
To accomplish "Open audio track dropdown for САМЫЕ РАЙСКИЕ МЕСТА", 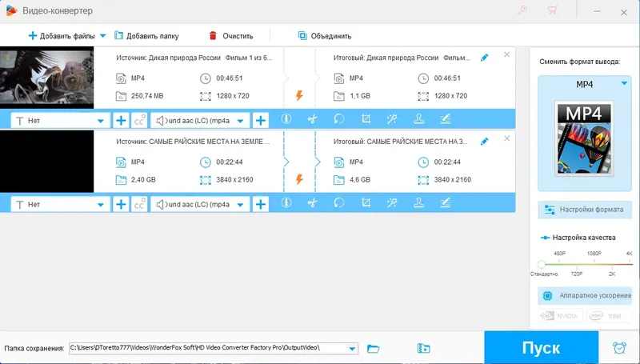I will coord(200,205).
